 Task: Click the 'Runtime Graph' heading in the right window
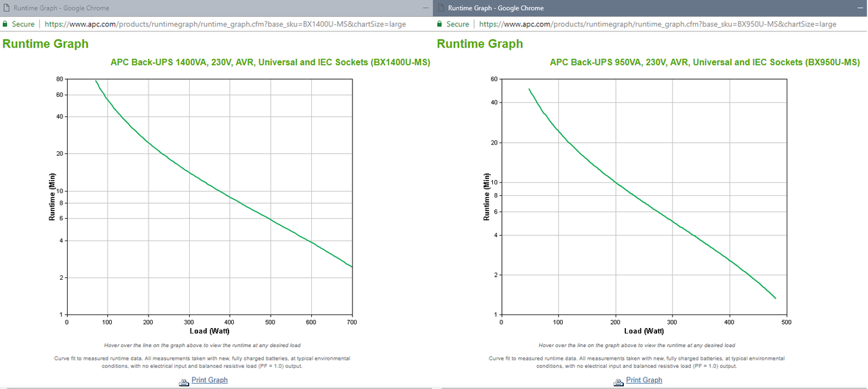480,44
